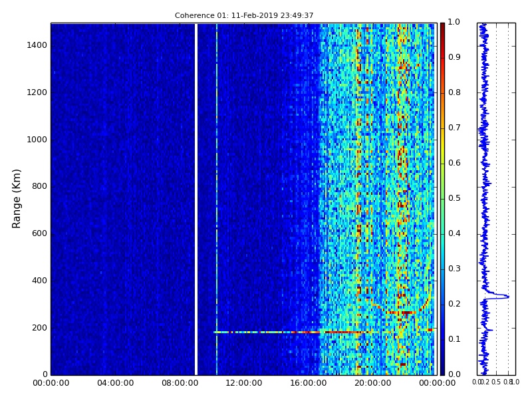This screenshot has width=532, height=399.
Task: Click the y-axis tick label 1000
Action: tap(37, 140)
